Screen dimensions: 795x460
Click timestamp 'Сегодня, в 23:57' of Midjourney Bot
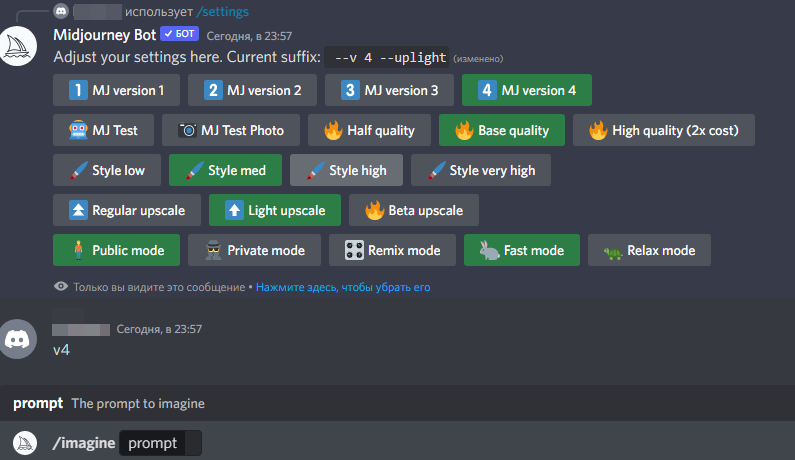(249, 36)
